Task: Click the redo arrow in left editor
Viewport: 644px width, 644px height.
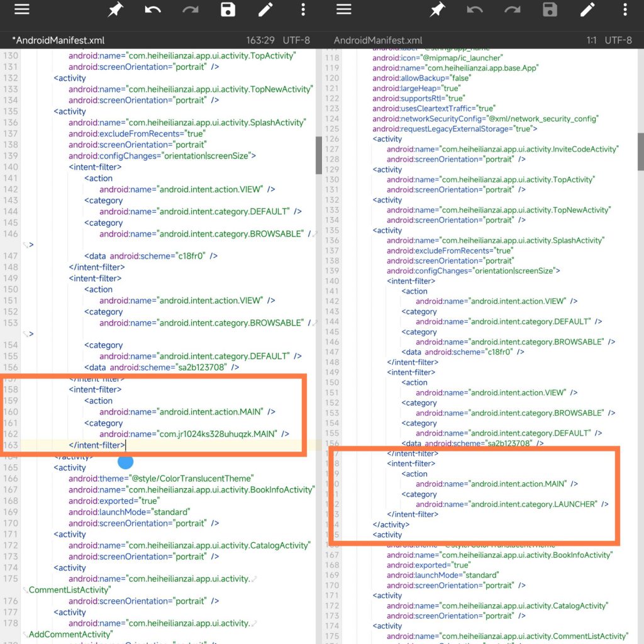Action: [190, 9]
